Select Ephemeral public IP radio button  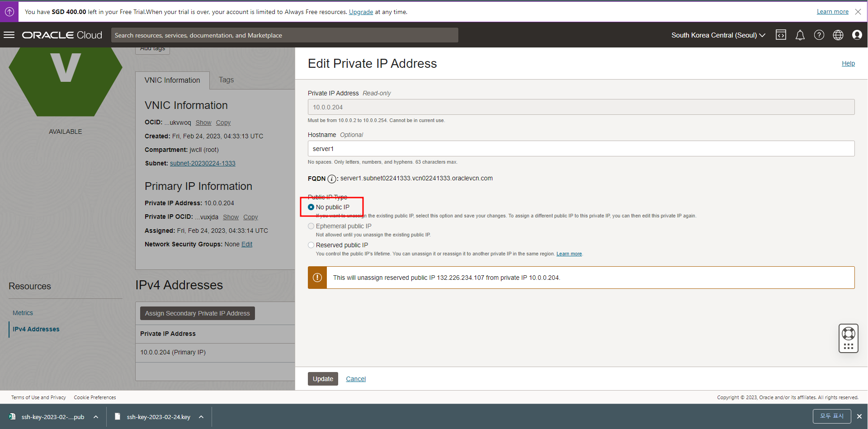(311, 226)
